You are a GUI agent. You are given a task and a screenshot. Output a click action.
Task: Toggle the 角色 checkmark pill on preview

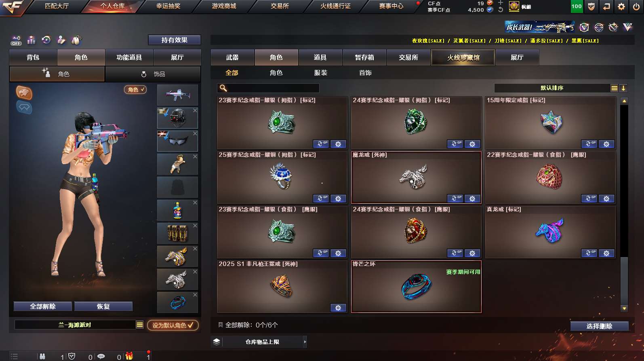(x=135, y=89)
